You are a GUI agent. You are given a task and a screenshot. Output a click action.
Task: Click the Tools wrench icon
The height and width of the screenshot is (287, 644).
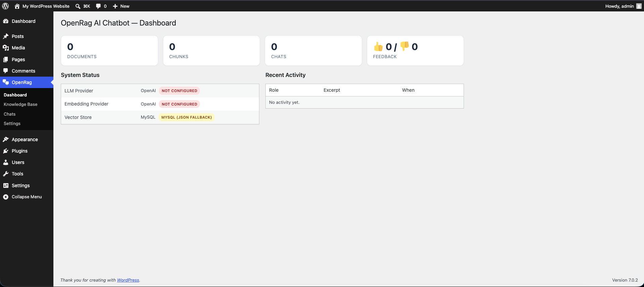[x=6, y=174]
